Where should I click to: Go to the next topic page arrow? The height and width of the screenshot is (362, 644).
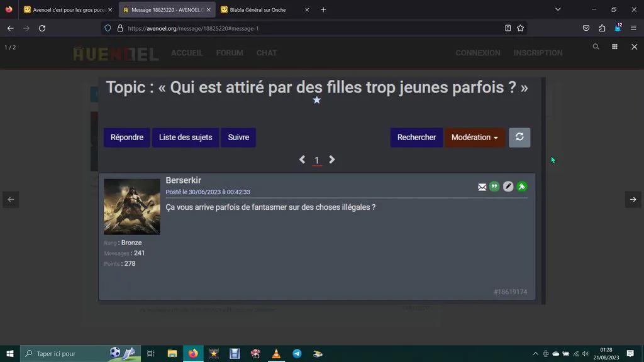click(x=332, y=160)
